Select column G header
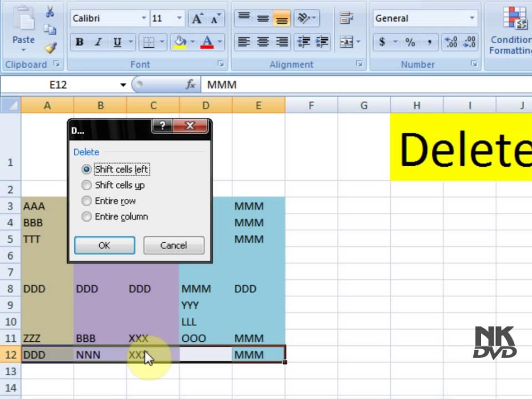Viewport: 532px width, 399px height. pyautogui.click(x=364, y=105)
